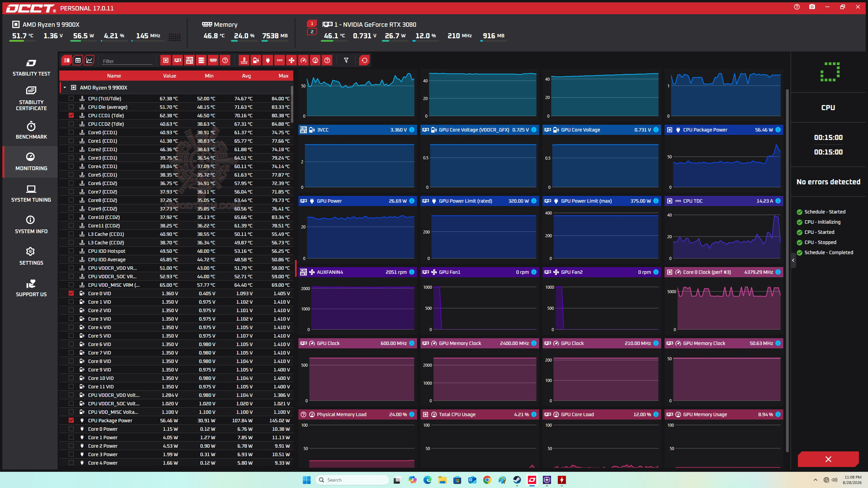Check the Core 0 Power checkbox
The image size is (868, 488).
point(71,429)
